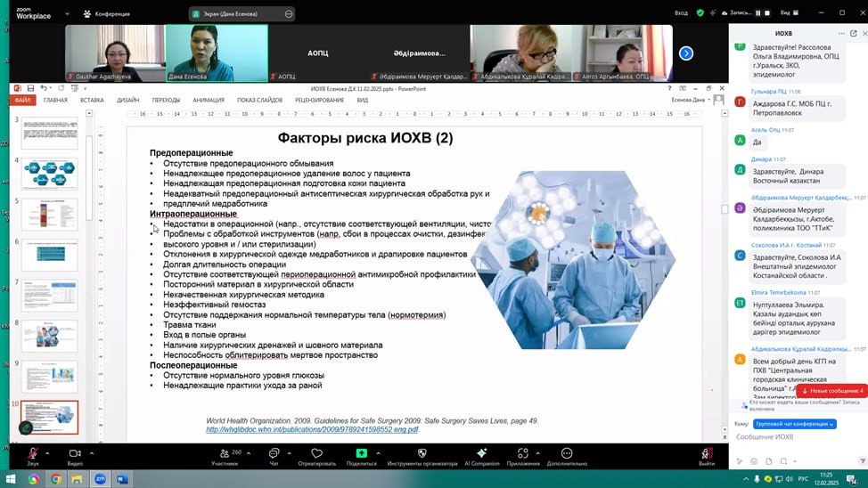
Task: Show next participants in video gallery
Action: 685,53
